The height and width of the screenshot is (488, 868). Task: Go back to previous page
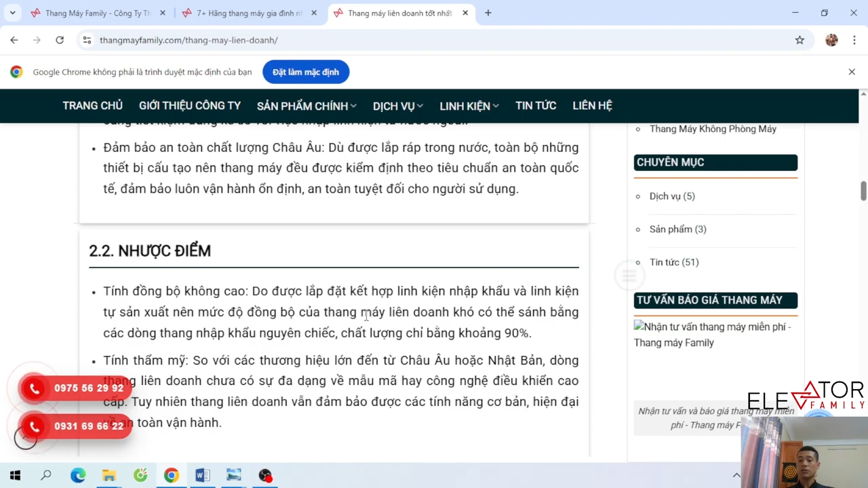point(14,40)
